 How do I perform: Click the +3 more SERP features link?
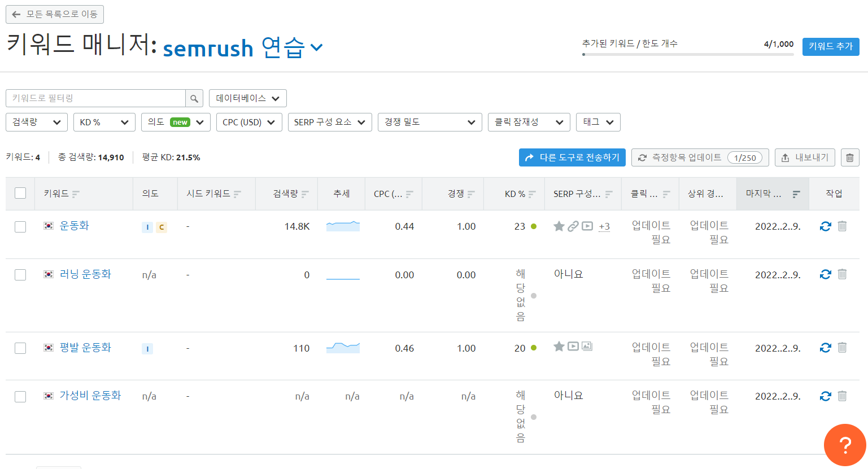click(604, 227)
